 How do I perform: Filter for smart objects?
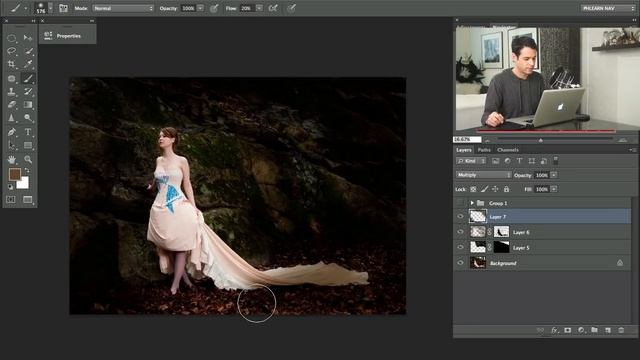coord(544,161)
